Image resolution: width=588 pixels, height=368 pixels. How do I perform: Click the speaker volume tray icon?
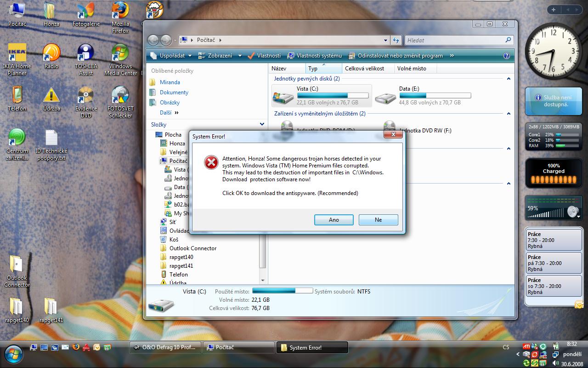tap(556, 363)
